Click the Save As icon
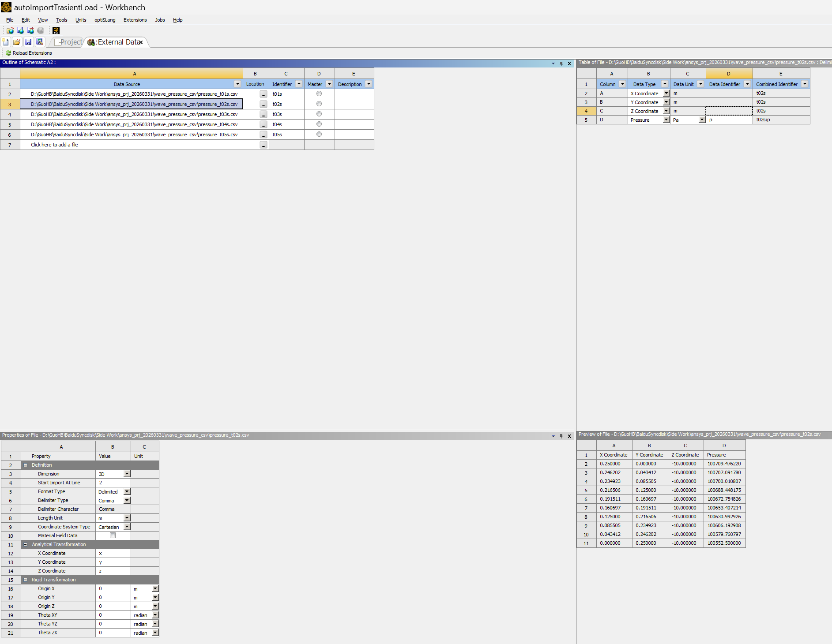This screenshot has height=644, width=832. 40,42
